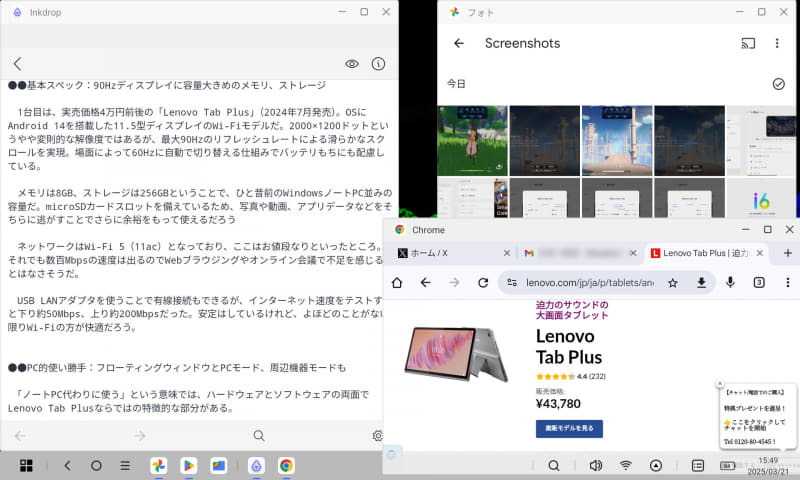The image size is (800, 480).
Task: Click the taskbar home circle button
Action: 96,465
